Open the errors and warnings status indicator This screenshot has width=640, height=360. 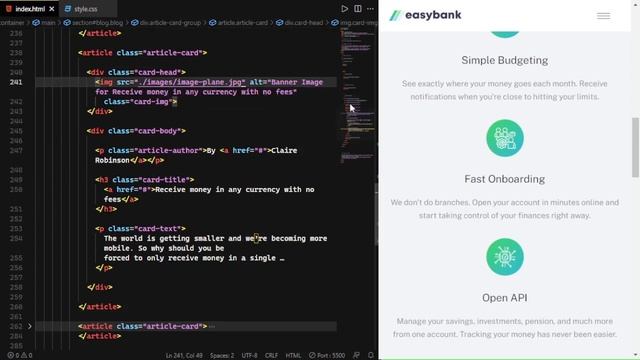tap(20, 356)
